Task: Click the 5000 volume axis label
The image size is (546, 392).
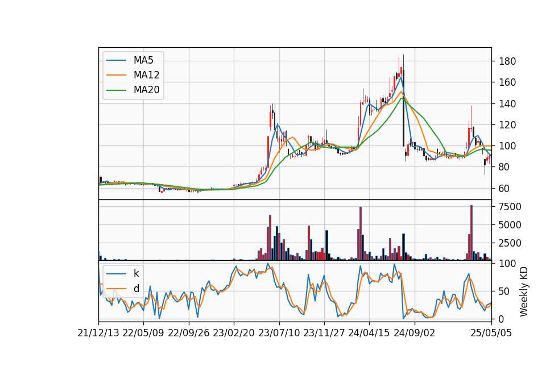Action: 510,225
